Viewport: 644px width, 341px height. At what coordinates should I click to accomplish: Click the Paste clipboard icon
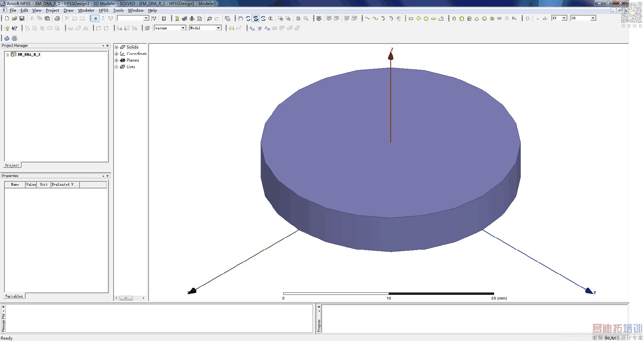point(47,19)
